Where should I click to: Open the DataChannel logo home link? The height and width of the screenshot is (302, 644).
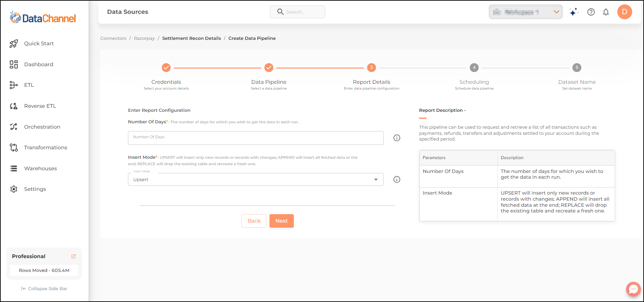(43, 18)
